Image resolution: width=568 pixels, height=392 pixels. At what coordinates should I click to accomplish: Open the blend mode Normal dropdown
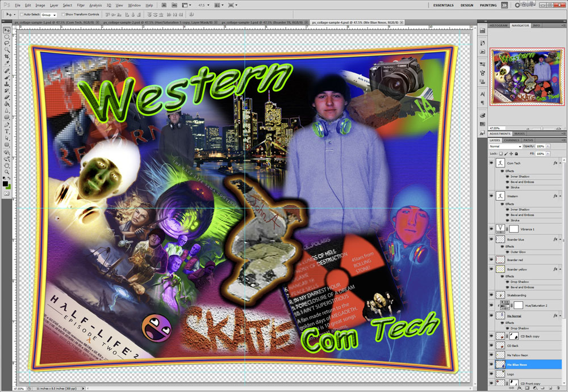click(505, 146)
